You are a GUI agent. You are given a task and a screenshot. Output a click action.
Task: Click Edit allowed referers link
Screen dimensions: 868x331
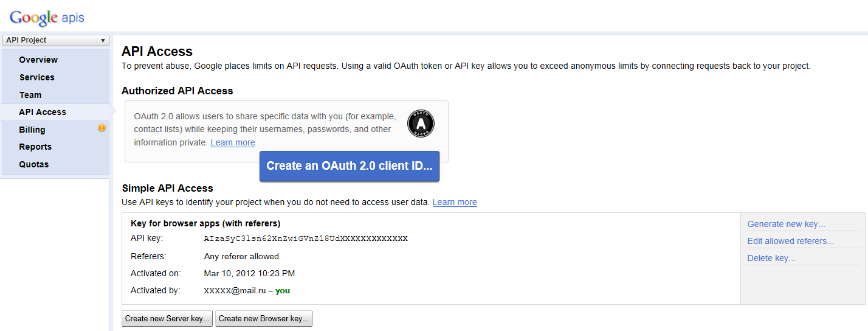(x=790, y=241)
